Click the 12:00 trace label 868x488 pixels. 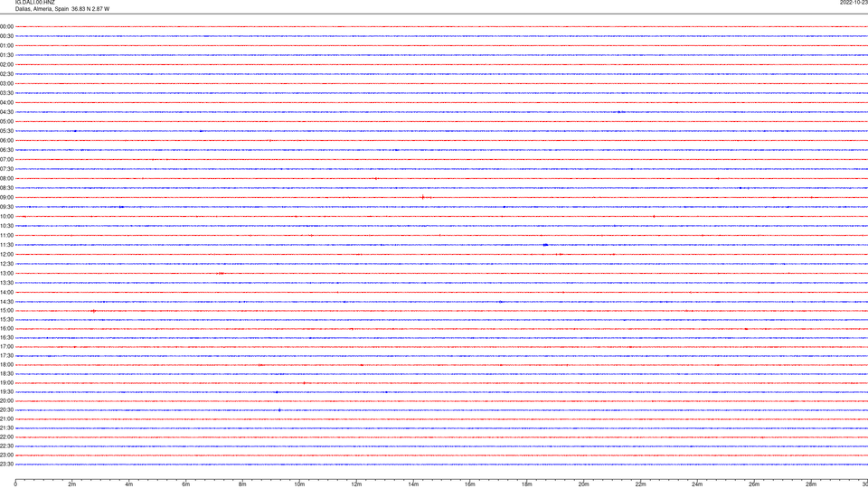[x=6, y=255]
